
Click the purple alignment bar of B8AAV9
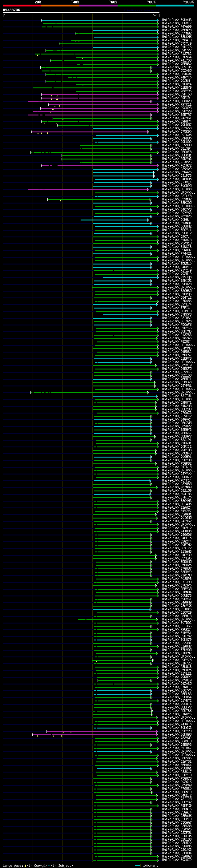pyautogui.click(x=90, y=101)
